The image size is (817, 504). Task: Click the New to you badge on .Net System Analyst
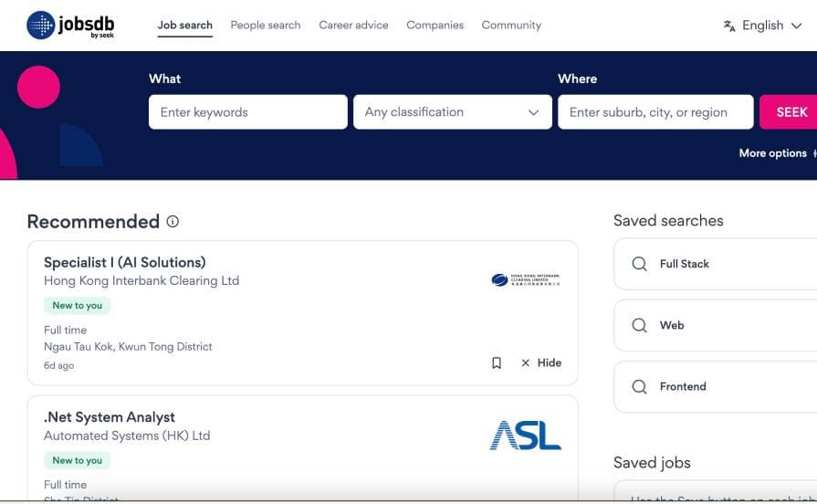(x=77, y=460)
